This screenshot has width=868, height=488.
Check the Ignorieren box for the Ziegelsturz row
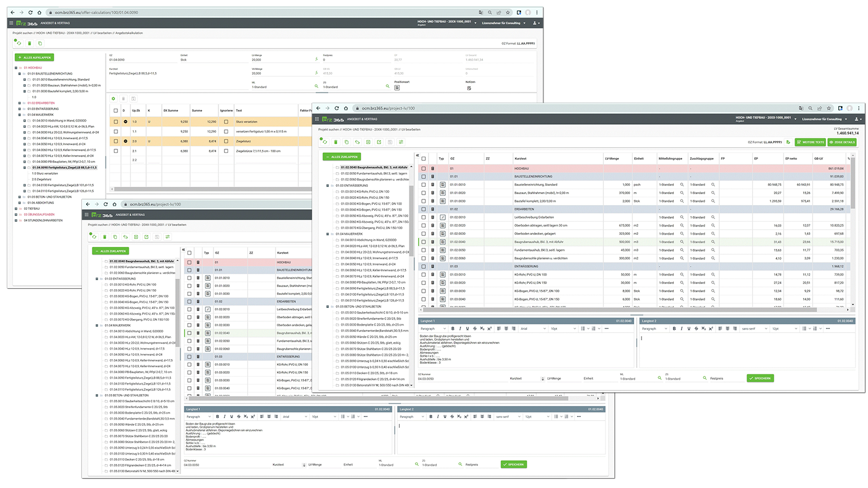point(226,141)
